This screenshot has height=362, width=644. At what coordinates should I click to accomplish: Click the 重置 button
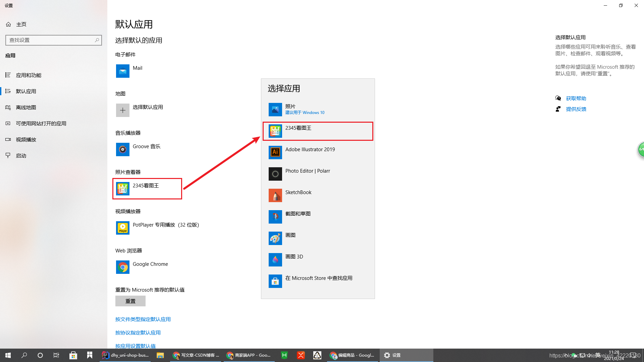130,301
